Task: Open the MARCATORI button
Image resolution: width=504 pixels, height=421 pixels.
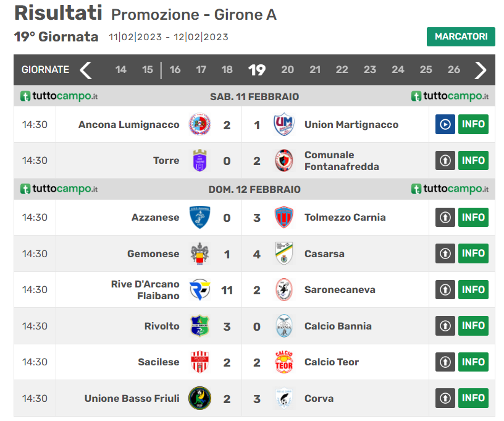Action: pyautogui.click(x=461, y=36)
